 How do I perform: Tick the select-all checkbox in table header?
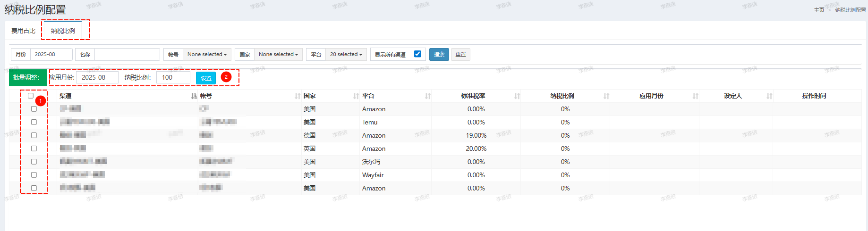click(31, 96)
